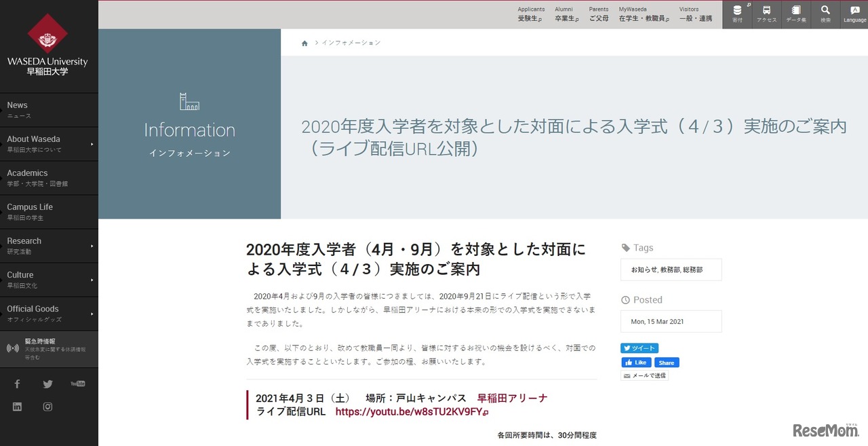Open News in sidebar menu
The width and height of the screenshot is (868, 446).
49,110
